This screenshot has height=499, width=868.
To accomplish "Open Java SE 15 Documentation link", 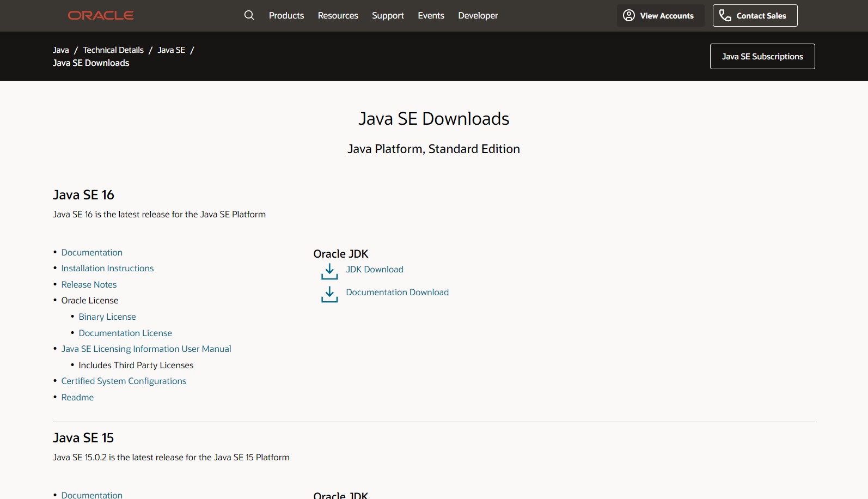I will coord(92,495).
